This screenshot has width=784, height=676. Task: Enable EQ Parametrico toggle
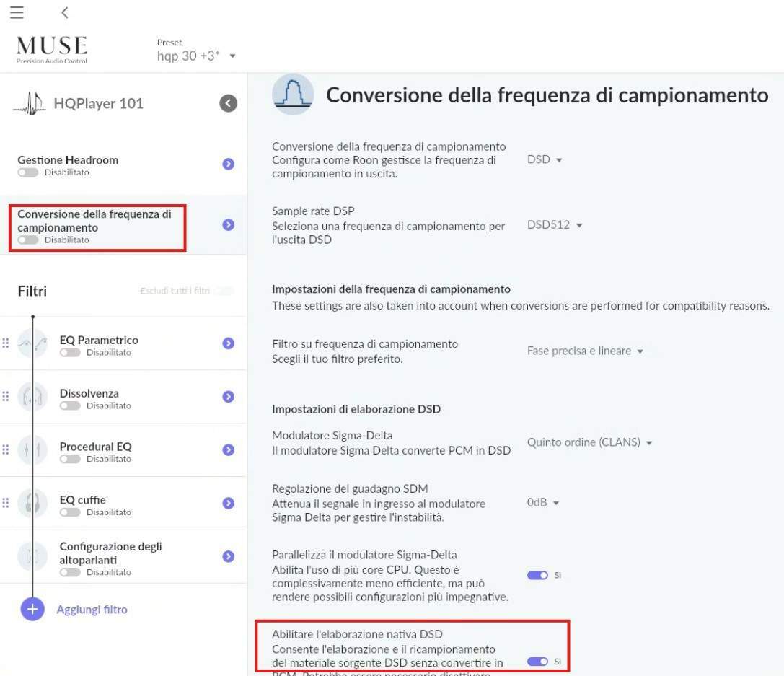70,353
